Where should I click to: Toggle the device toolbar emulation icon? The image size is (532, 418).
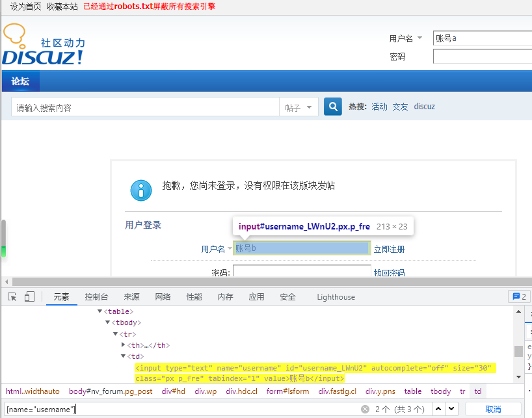click(x=29, y=296)
